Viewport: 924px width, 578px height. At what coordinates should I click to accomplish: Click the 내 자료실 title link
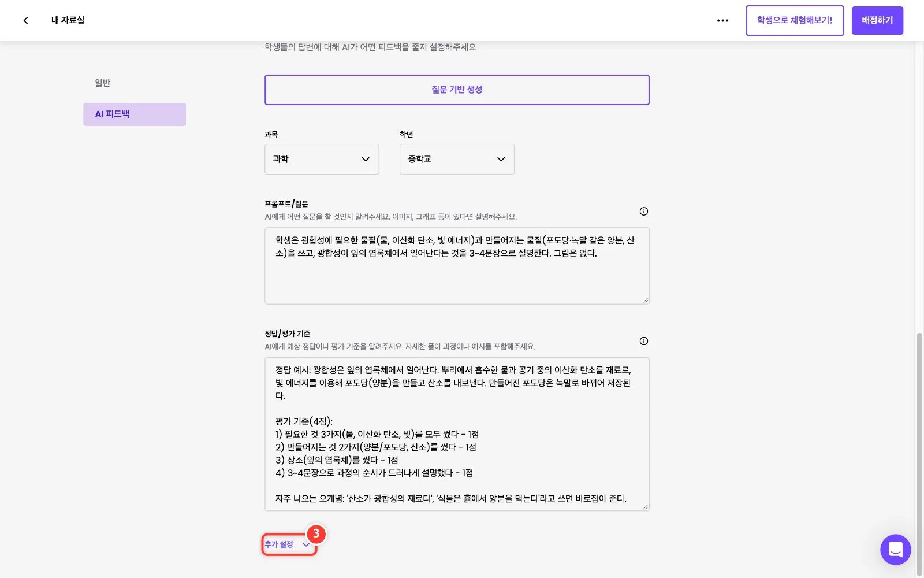pyautogui.click(x=68, y=20)
